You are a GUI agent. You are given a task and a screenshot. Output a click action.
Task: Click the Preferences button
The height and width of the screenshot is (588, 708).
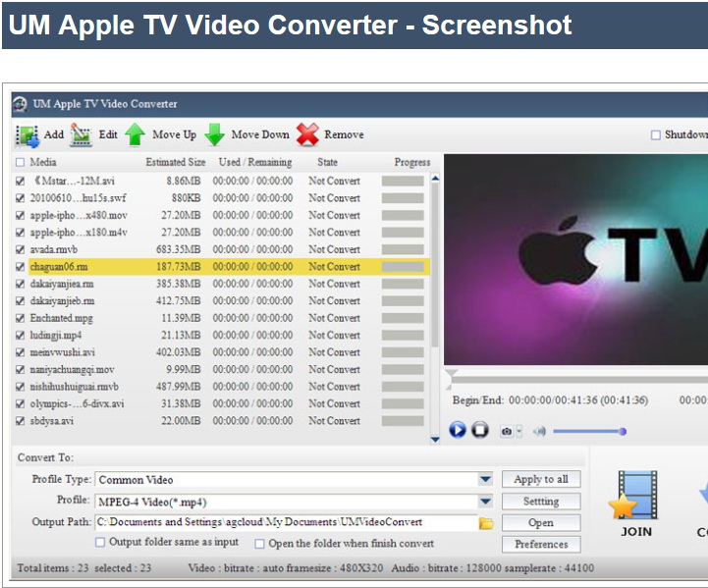pyautogui.click(x=541, y=544)
